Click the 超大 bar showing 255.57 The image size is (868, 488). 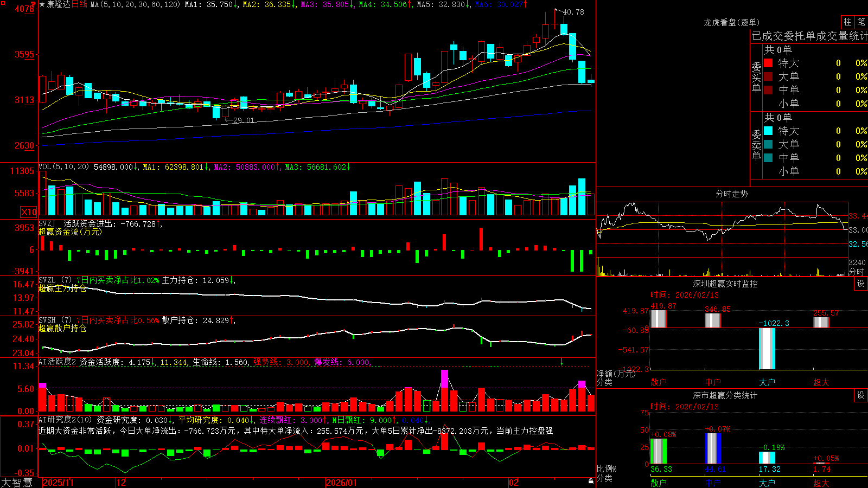(821, 322)
